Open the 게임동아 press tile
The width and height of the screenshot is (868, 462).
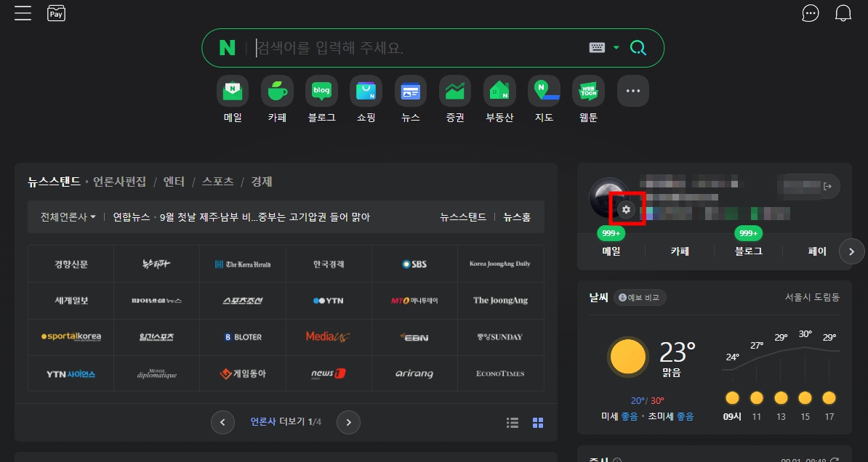[243, 373]
